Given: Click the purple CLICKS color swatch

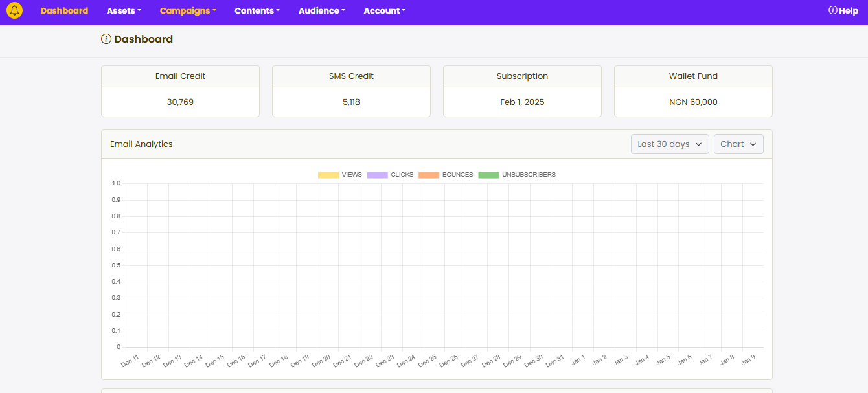Looking at the screenshot, I should (378, 174).
